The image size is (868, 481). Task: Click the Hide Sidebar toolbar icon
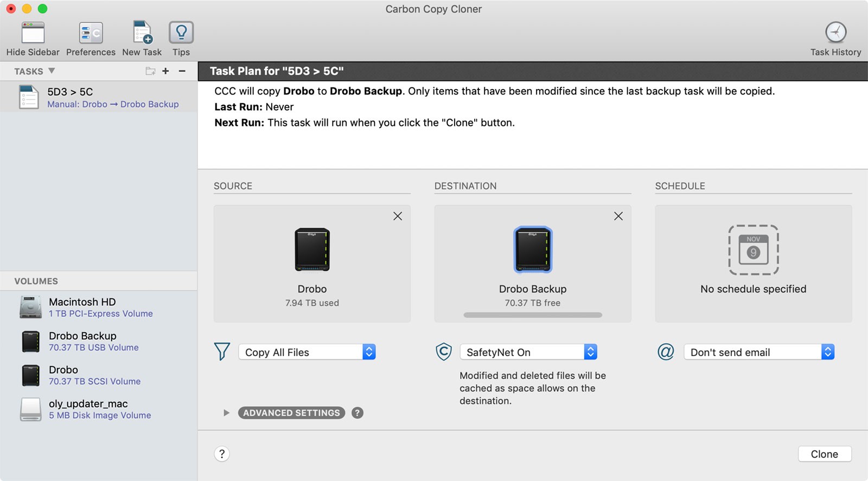(33, 33)
